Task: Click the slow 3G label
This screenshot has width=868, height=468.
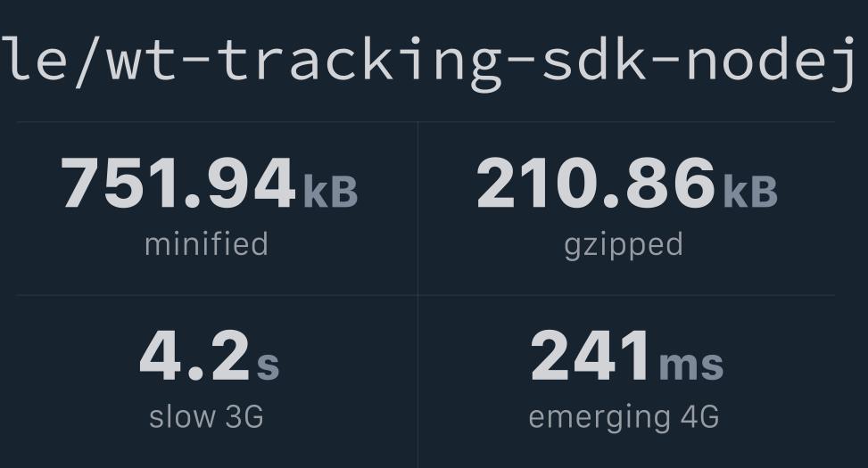Action: 206,416
